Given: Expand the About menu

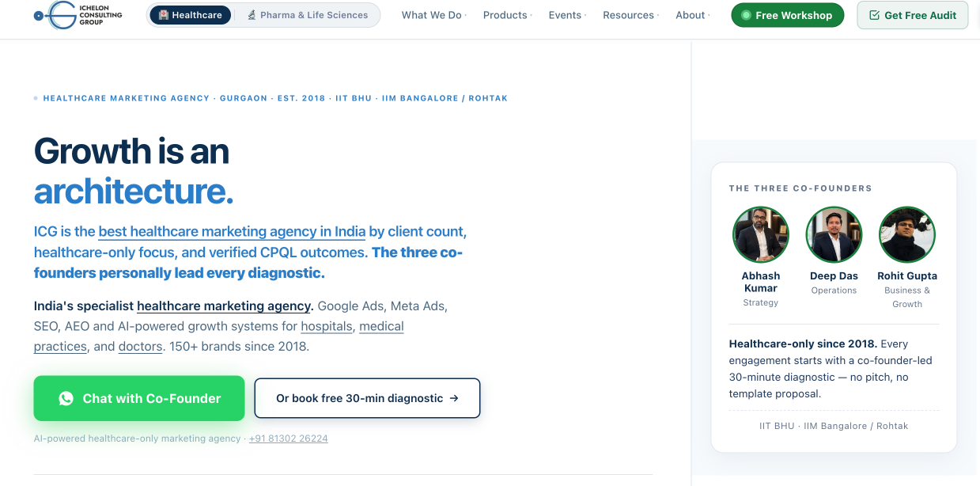Looking at the screenshot, I should point(693,15).
